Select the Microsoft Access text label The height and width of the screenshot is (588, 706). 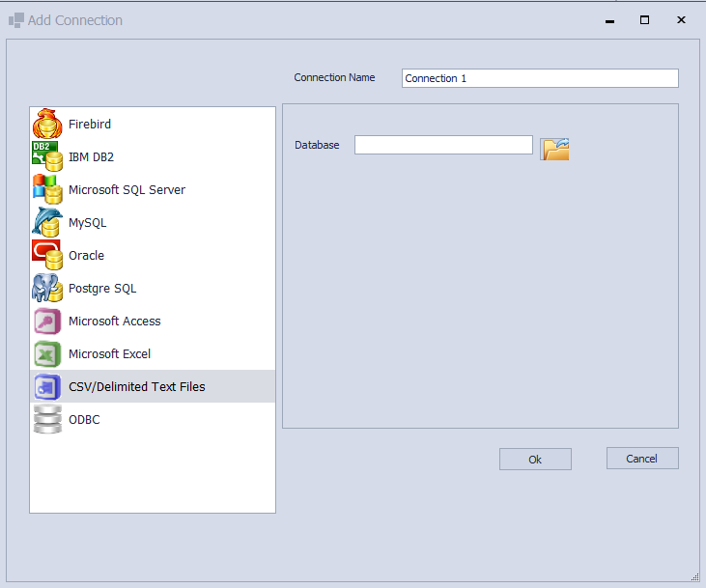pos(114,321)
